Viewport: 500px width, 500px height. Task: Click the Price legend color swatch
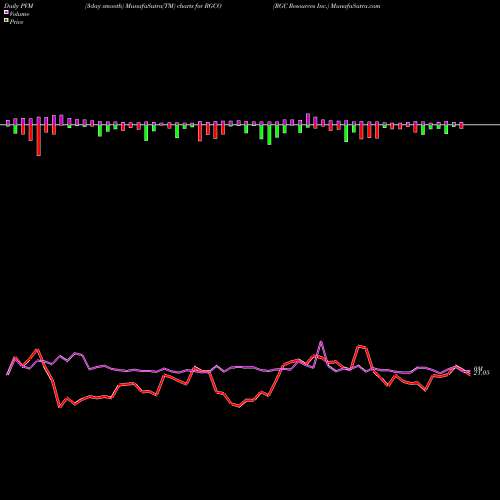tap(6, 21)
